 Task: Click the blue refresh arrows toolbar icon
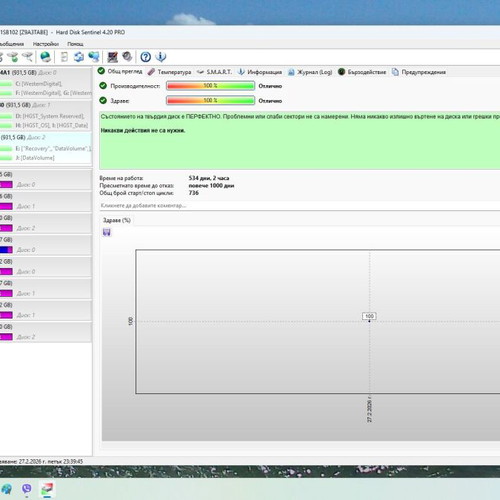79,57
